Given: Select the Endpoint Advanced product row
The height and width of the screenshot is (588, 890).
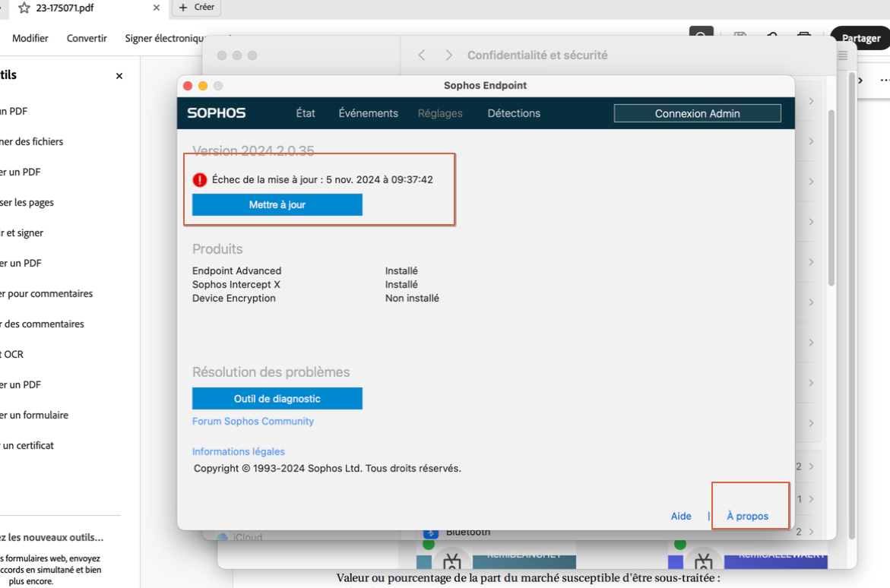Looking at the screenshot, I should coord(315,270).
